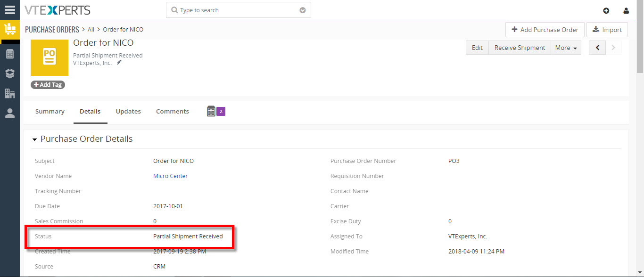Screen dimensions: 644x277
Task: Click the yellow PO record image
Action: point(50,57)
